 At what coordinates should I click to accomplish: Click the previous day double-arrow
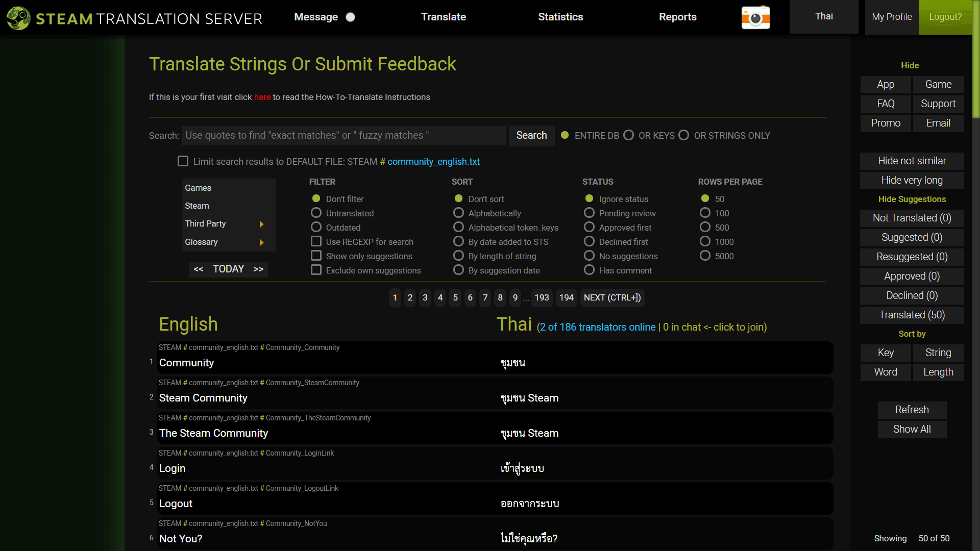pyautogui.click(x=199, y=269)
